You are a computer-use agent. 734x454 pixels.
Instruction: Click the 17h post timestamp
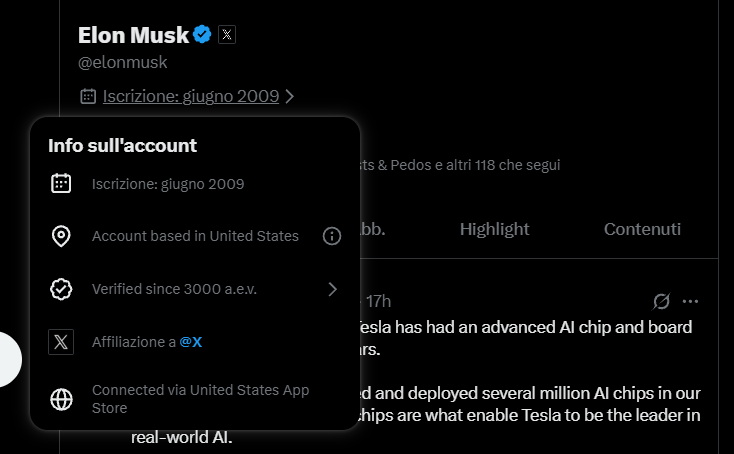click(x=378, y=301)
